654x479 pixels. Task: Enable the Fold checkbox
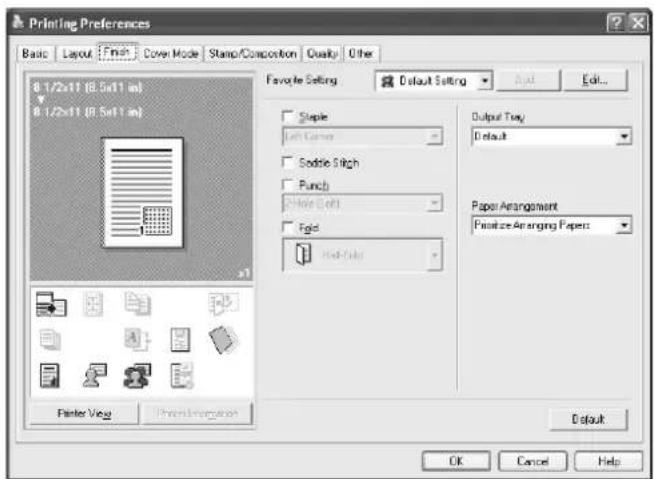[x=288, y=227]
